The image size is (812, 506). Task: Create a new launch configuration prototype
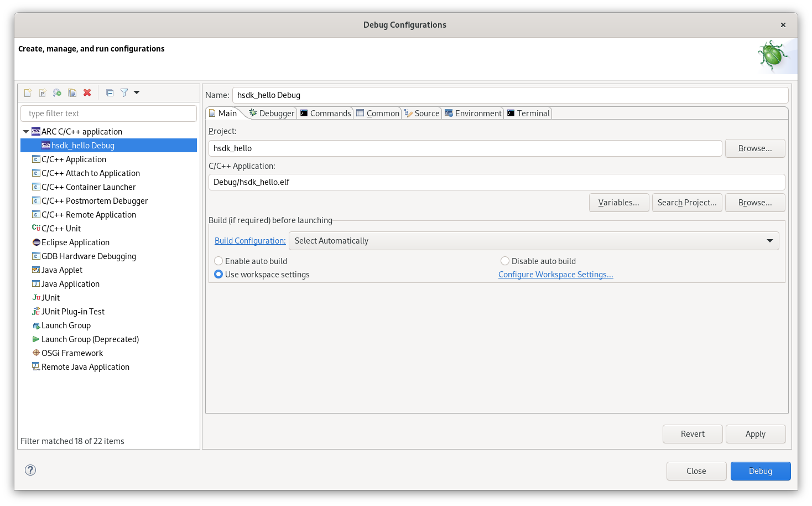click(42, 92)
